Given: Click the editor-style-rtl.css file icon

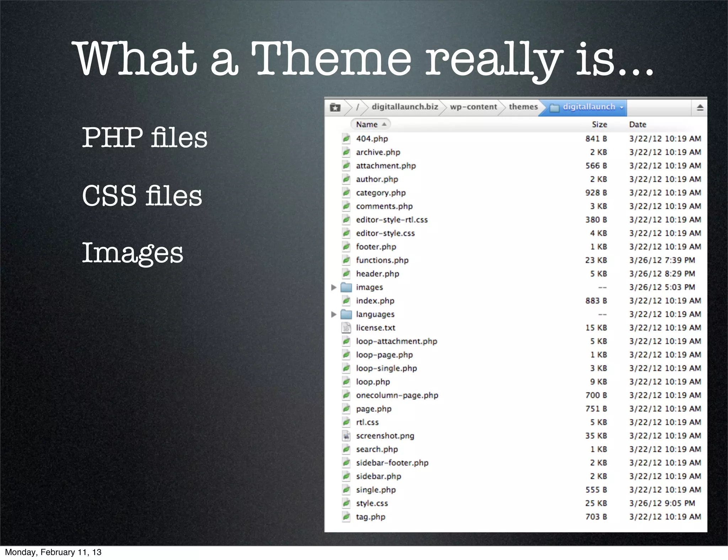Looking at the screenshot, I should (346, 220).
